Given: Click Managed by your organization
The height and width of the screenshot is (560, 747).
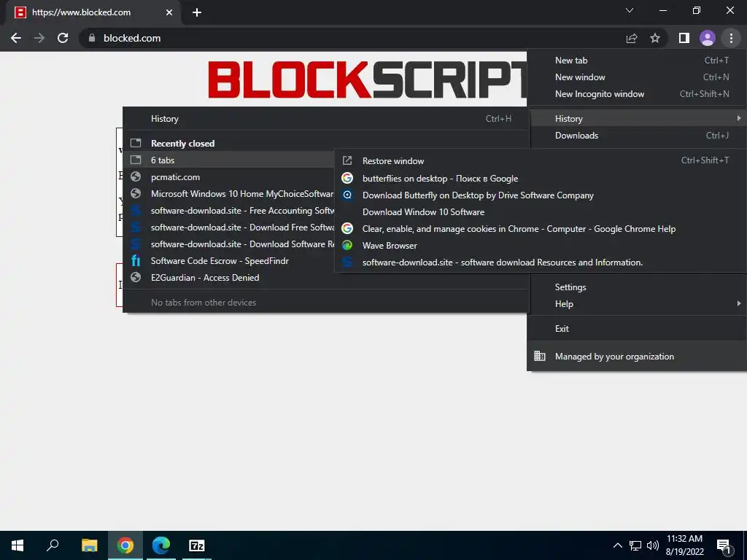Looking at the screenshot, I should click(x=636, y=356).
